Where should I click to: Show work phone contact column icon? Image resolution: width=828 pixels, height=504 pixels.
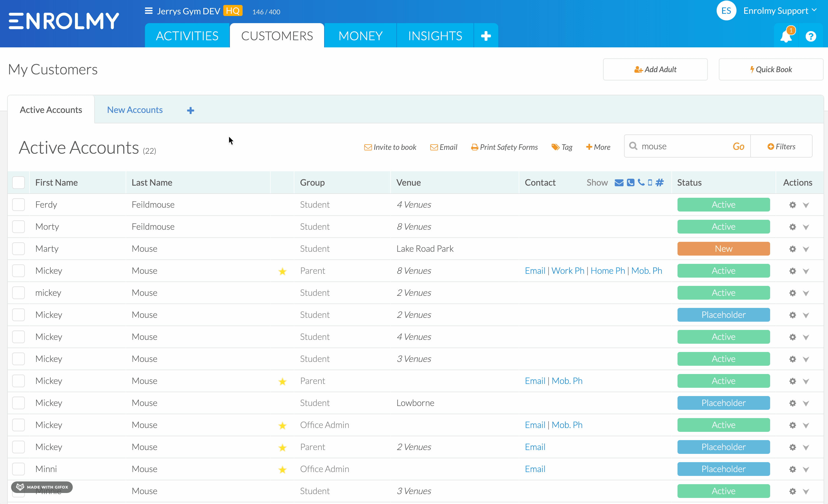point(630,183)
